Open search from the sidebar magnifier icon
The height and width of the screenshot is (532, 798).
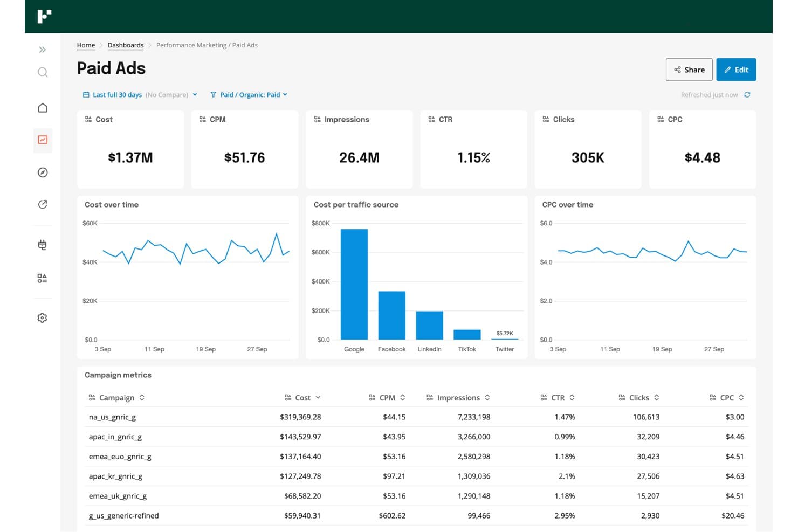pyautogui.click(x=43, y=72)
